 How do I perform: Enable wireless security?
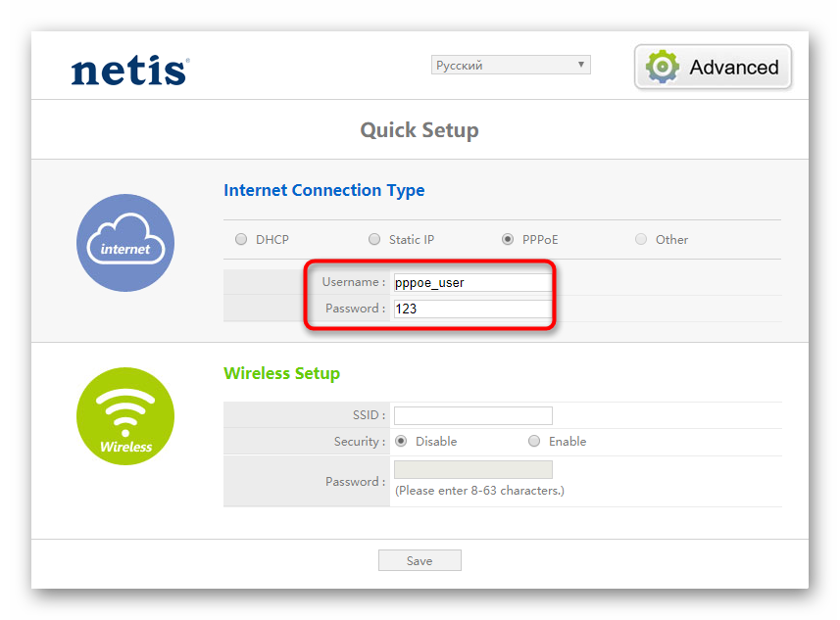[x=534, y=442]
